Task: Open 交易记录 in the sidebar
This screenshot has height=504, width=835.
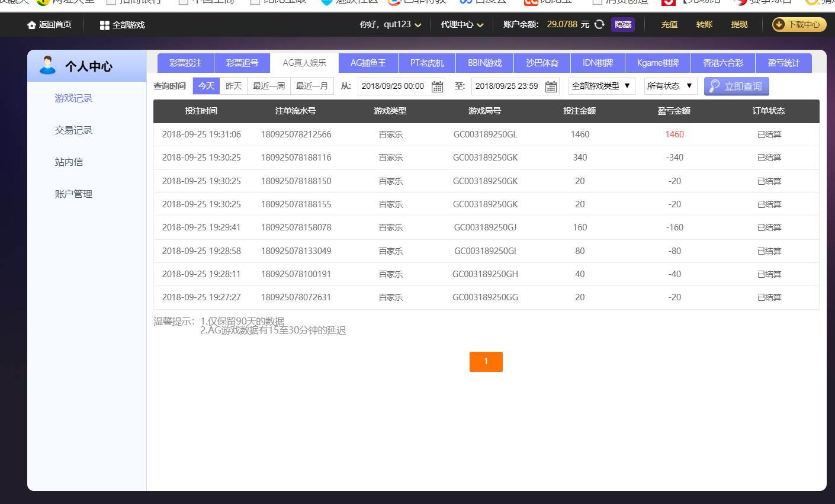Action: tap(73, 130)
